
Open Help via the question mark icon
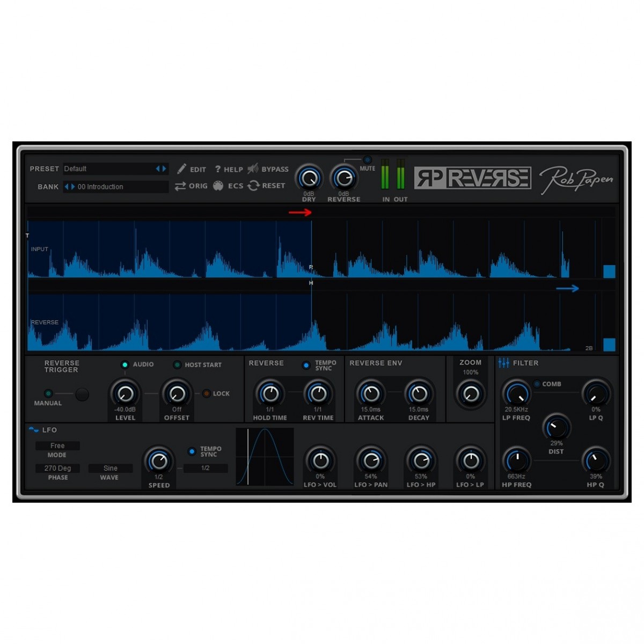pyautogui.click(x=218, y=169)
